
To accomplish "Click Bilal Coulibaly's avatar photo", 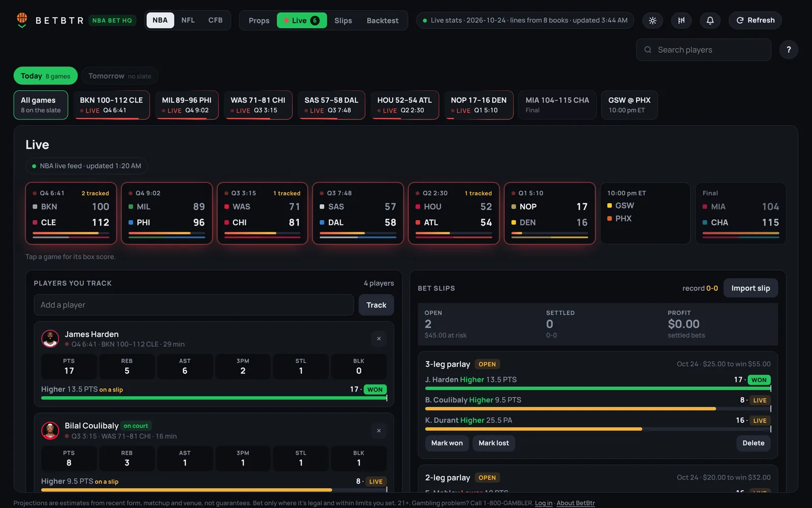I will point(50,431).
